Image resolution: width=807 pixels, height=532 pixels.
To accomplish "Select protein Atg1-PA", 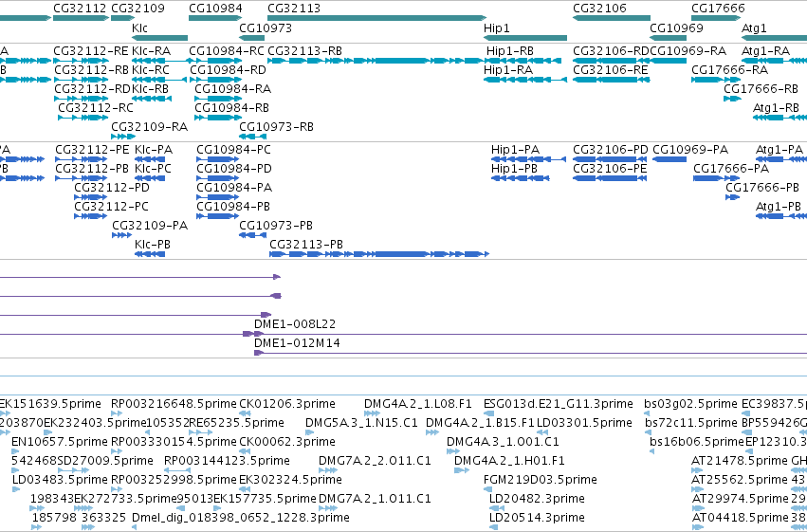I will [779, 150].
